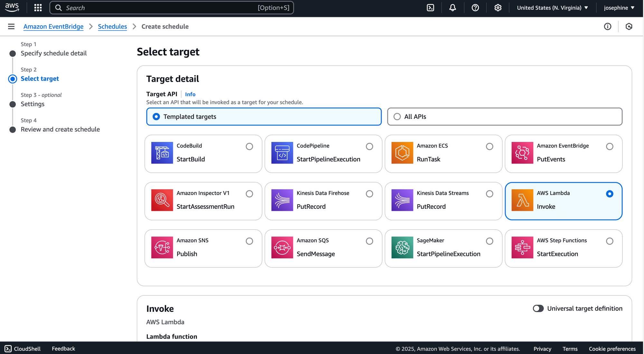Click the Info link beside Target API
The width and height of the screenshot is (644, 354).
(190, 94)
